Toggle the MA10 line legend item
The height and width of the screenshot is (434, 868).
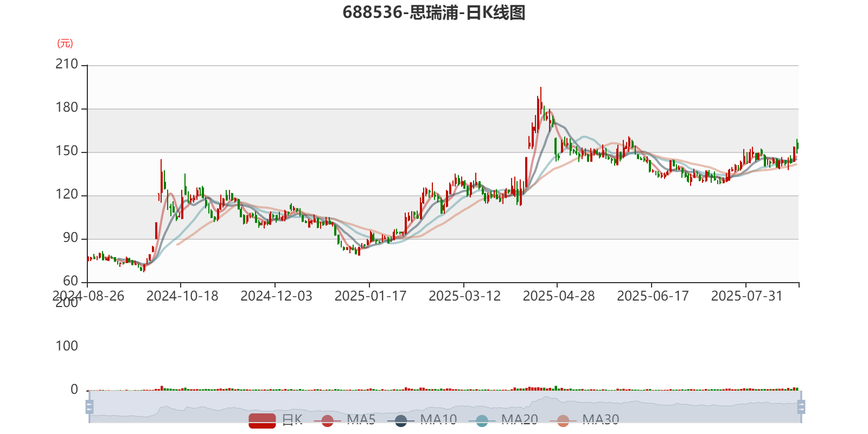coord(422,420)
